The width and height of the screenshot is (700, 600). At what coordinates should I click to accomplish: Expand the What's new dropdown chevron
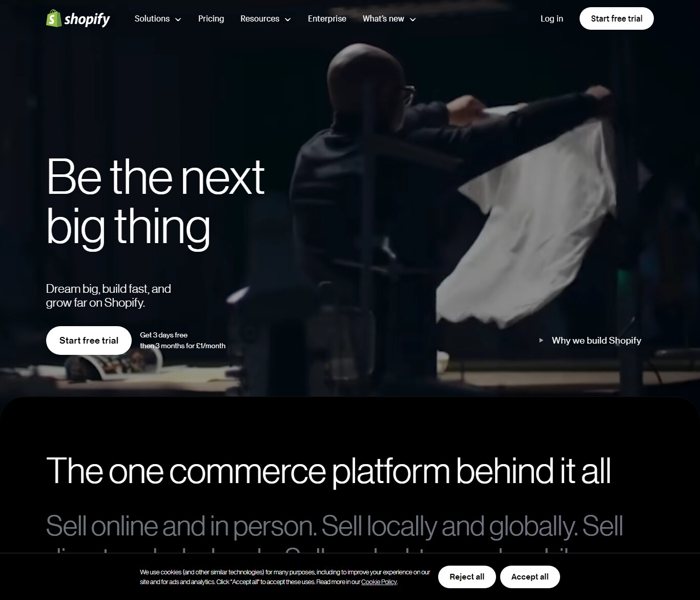413,19
